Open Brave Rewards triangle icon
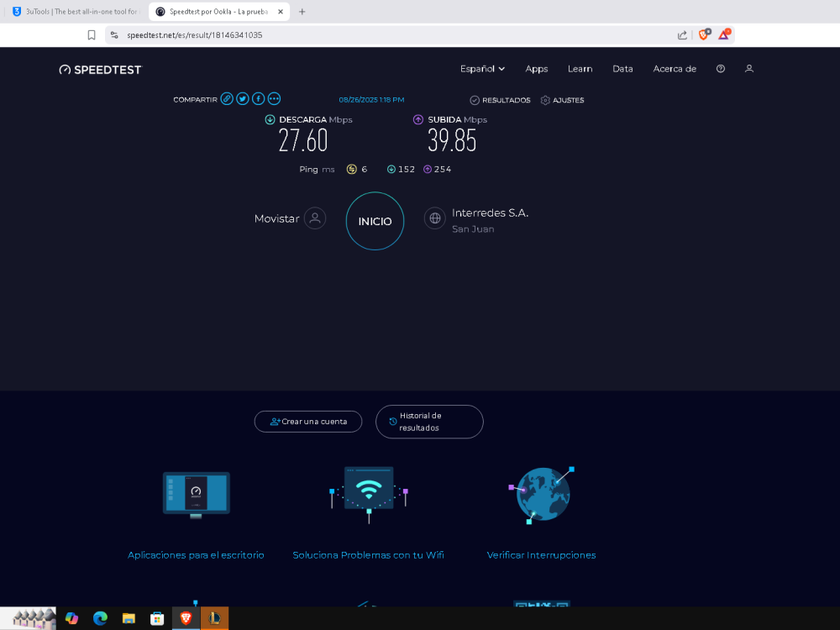 724,34
